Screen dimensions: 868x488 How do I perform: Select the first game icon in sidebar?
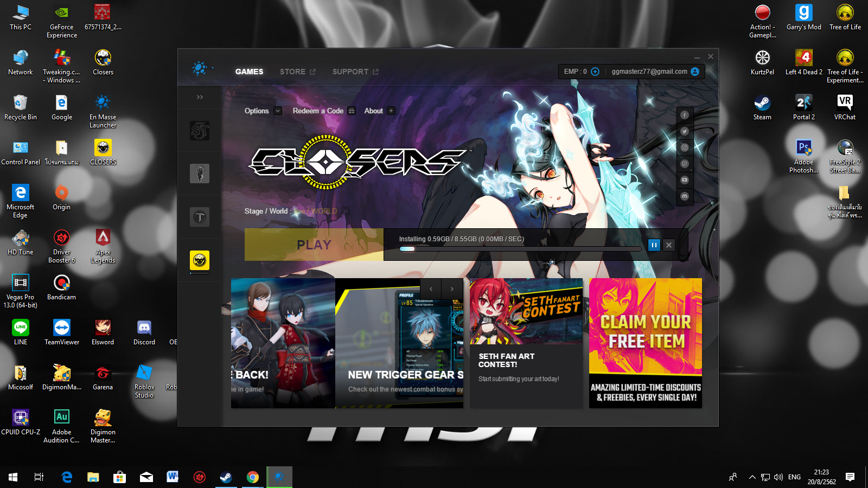click(x=200, y=131)
